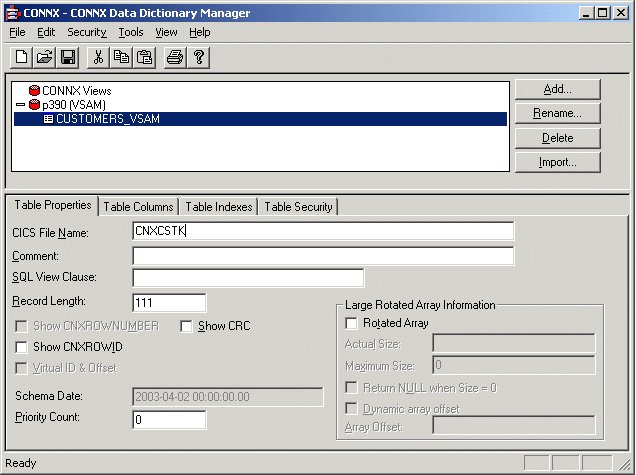Image resolution: width=636 pixels, height=475 pixels.
Task: Toggle the Dynamic array offset checkbox
Action: pyautogui.click(x=351, y=408)
